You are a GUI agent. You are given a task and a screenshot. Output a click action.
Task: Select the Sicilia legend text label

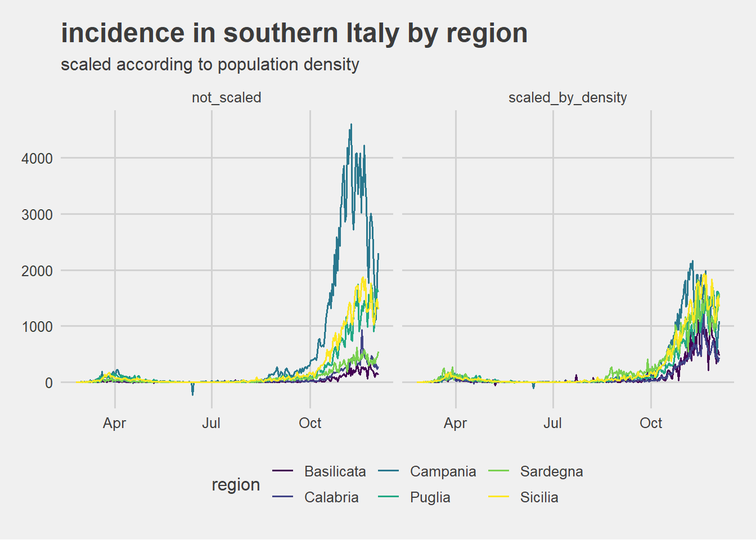click(539, 497)
